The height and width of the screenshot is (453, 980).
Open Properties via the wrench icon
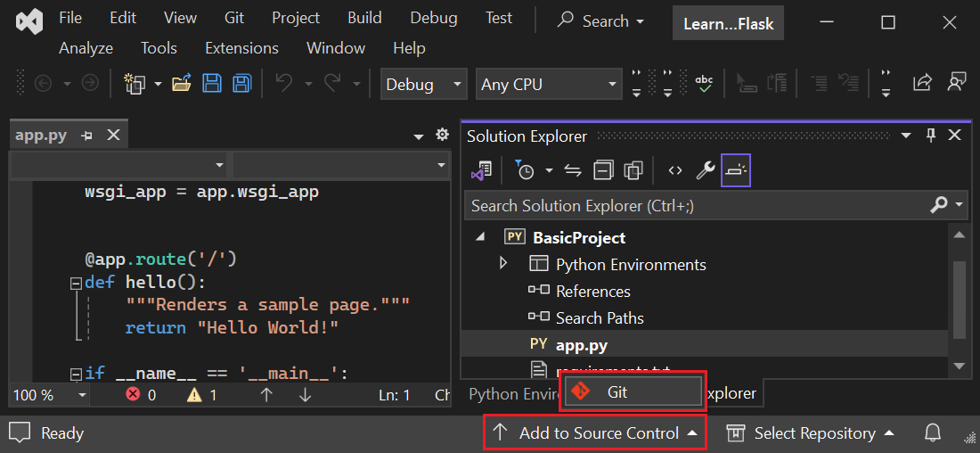coord(706,170)
